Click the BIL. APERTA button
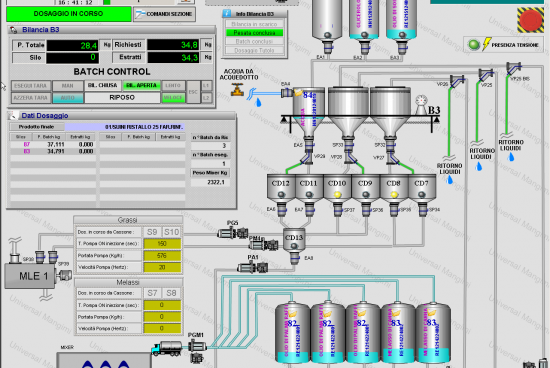550x368 pixels. (x=141, y=86)
